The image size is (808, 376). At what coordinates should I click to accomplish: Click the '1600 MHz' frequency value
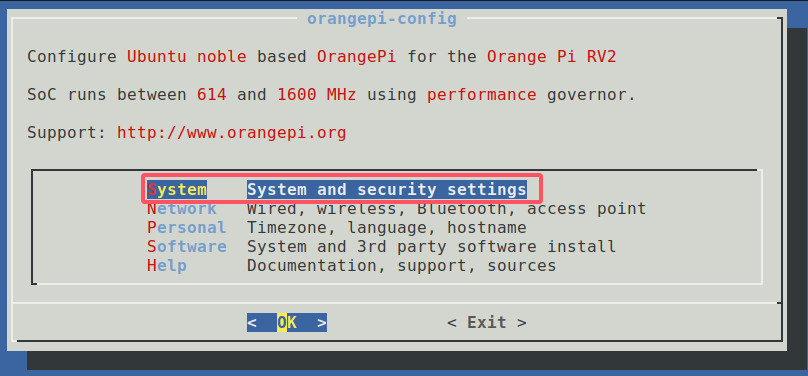coord(316,95)
